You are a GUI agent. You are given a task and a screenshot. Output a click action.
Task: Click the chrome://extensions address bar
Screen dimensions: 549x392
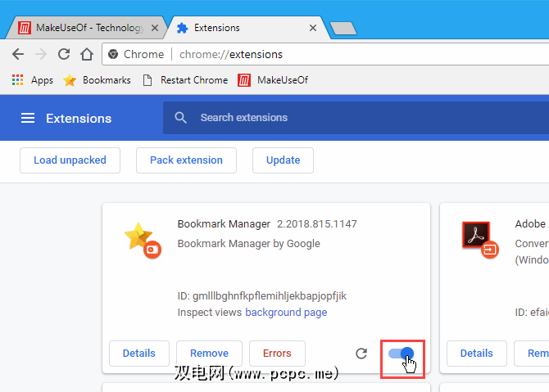click(325, 54)
